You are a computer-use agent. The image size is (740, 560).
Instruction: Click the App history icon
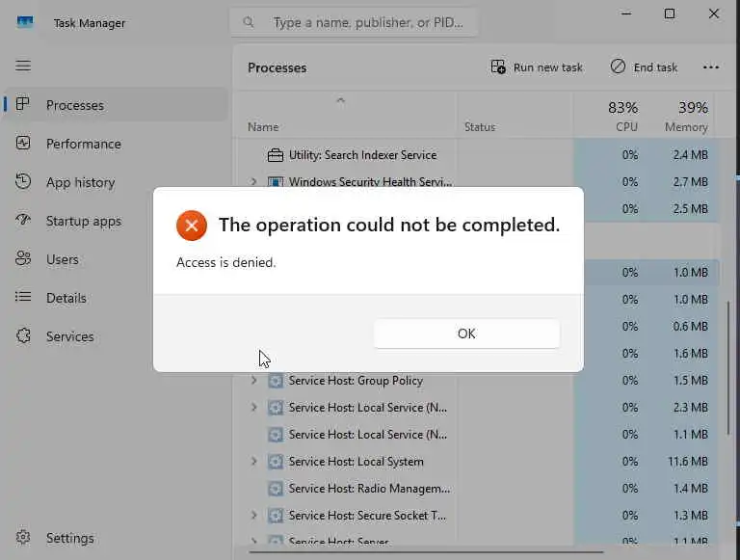pos(24,182)
